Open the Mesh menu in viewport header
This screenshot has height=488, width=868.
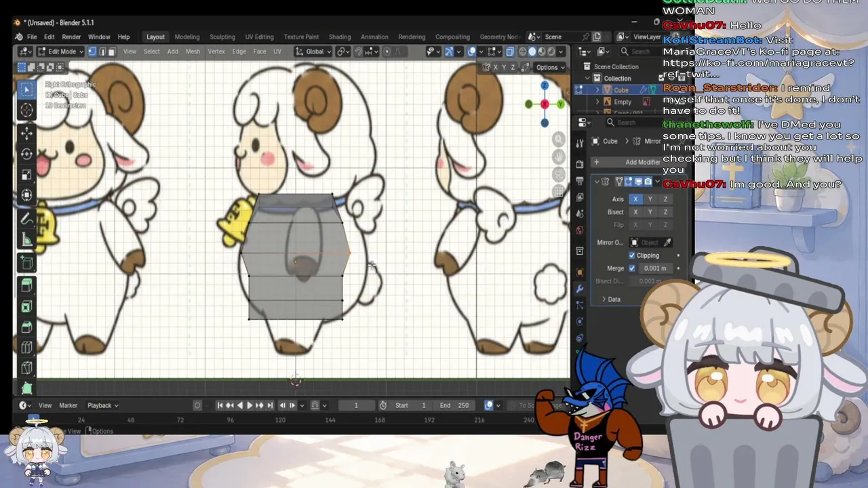(193, 52)
